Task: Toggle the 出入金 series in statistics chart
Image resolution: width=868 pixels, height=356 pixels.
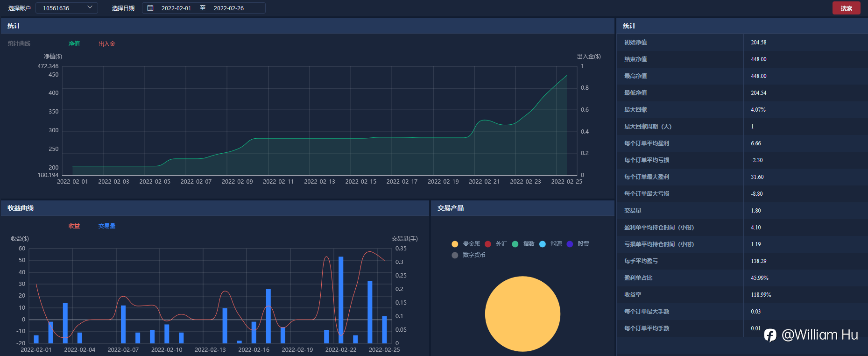Action: click(106, 44)
